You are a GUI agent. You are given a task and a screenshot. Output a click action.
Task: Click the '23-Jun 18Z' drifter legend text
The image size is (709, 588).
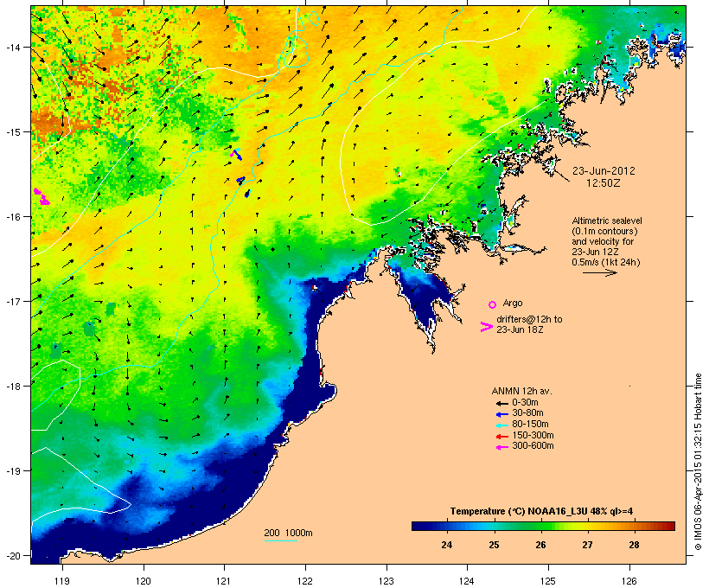[x=520, y=329]
